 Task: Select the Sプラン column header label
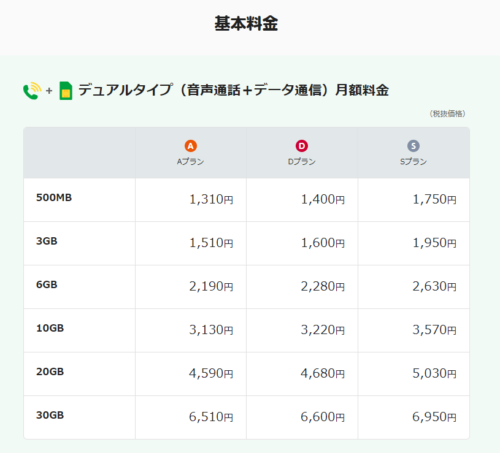click(x=413, y=162)
